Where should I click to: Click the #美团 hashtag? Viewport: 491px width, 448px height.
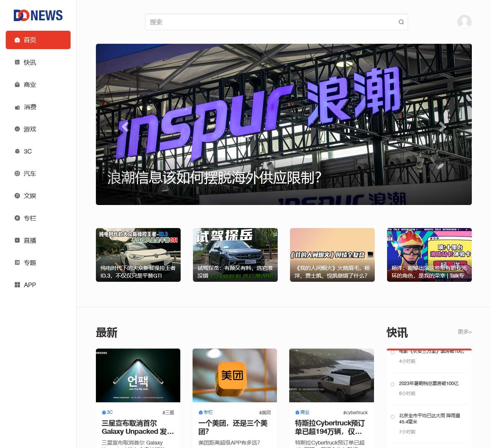click(x=265, y=413)
